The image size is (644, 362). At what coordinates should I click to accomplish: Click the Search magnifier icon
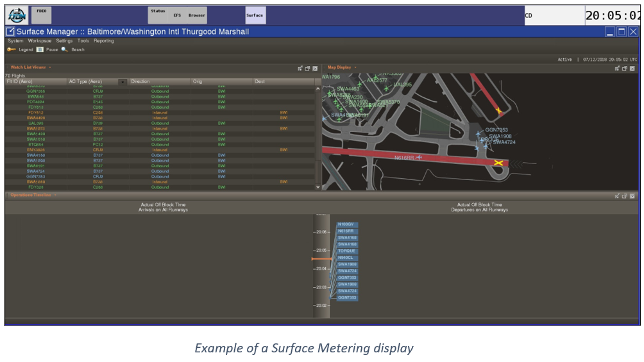coord(65,50)
